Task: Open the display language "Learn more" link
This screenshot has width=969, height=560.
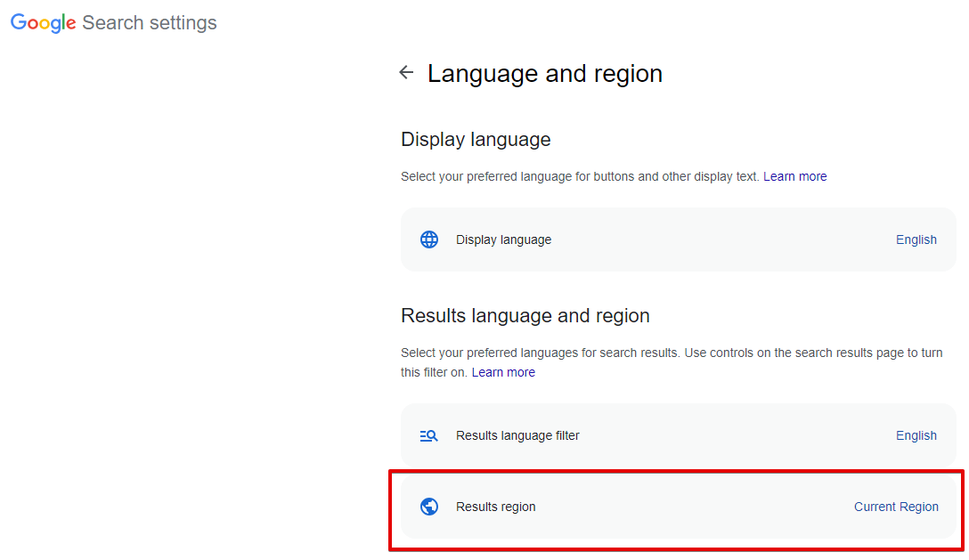Action: 794,176
